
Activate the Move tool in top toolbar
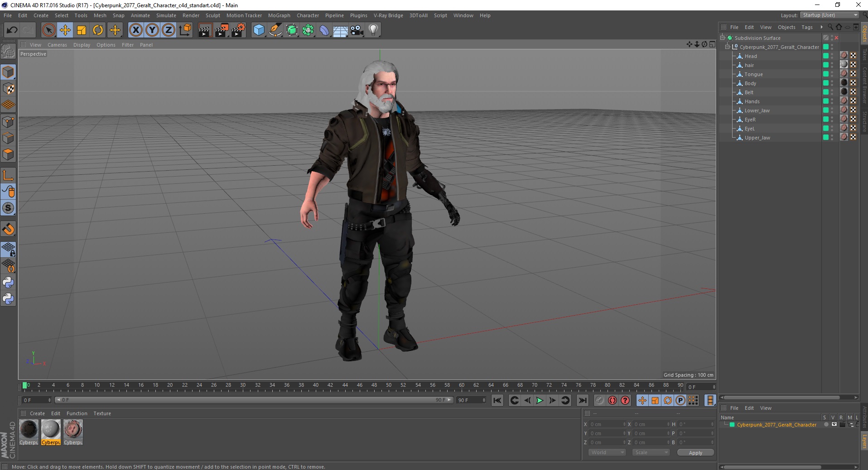tap(65, 30)
